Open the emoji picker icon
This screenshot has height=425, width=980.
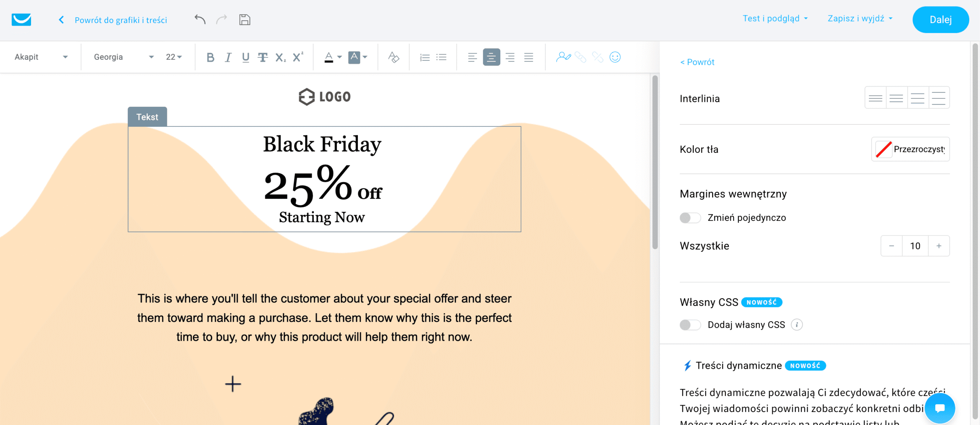click(615, 57)
